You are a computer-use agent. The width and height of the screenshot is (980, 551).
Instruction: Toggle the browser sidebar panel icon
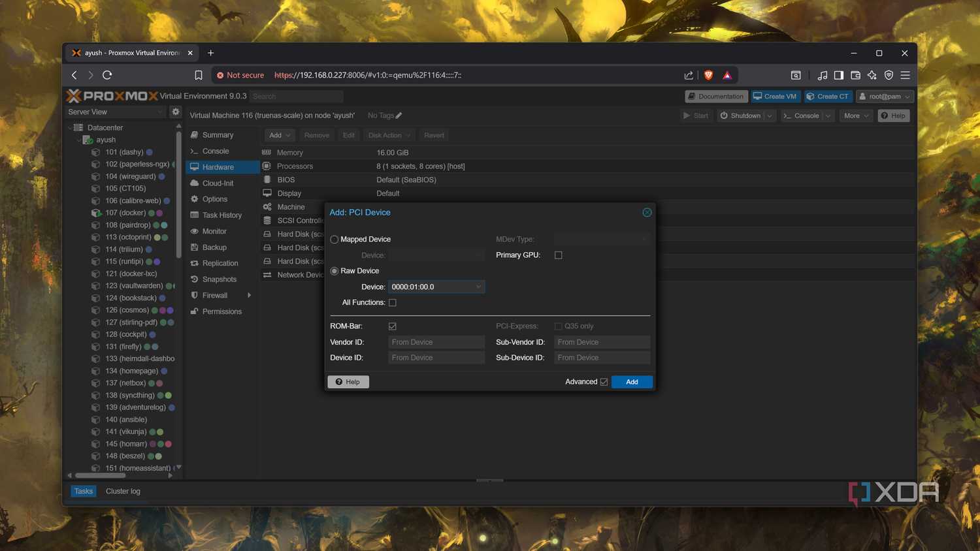point(839,75)
